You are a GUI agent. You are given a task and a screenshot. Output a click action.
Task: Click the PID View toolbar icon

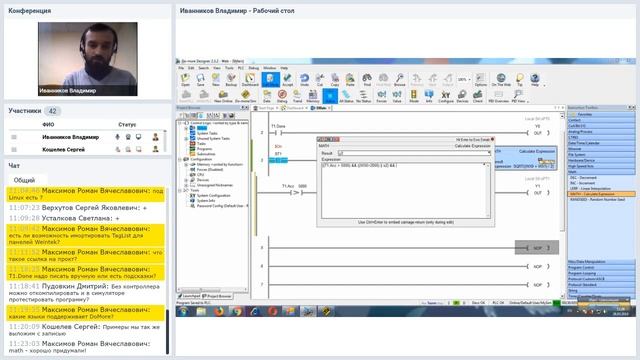(x=518, y=96)
